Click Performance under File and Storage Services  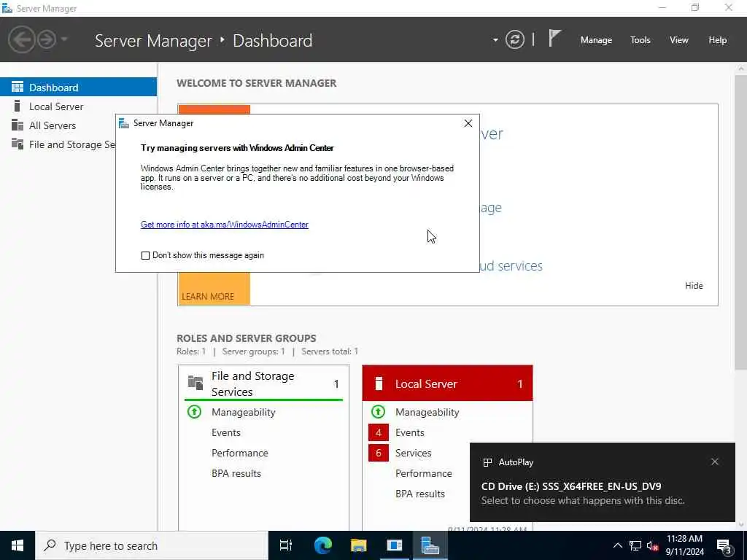coord(239,453)
